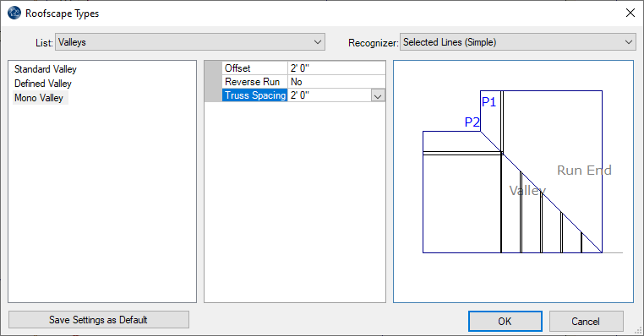The width and height of the screenshot is (644, 336).
Task: Expand the Truss Spacing value dropdown arrow
Action: click(x=378, y=95)
